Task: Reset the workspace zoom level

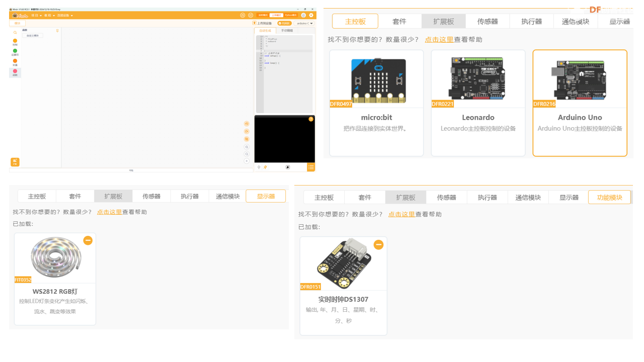Action: [247, 161]
